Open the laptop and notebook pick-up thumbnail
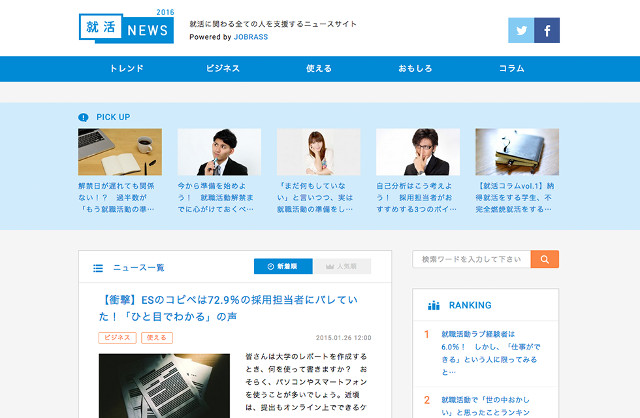 pyautogui.click(x=120, y=152)
